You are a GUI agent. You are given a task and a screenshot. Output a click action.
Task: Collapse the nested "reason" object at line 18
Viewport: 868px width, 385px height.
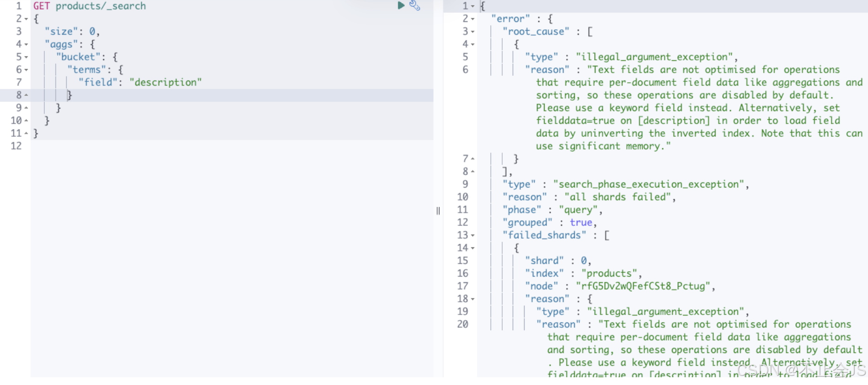pos(473,299)
